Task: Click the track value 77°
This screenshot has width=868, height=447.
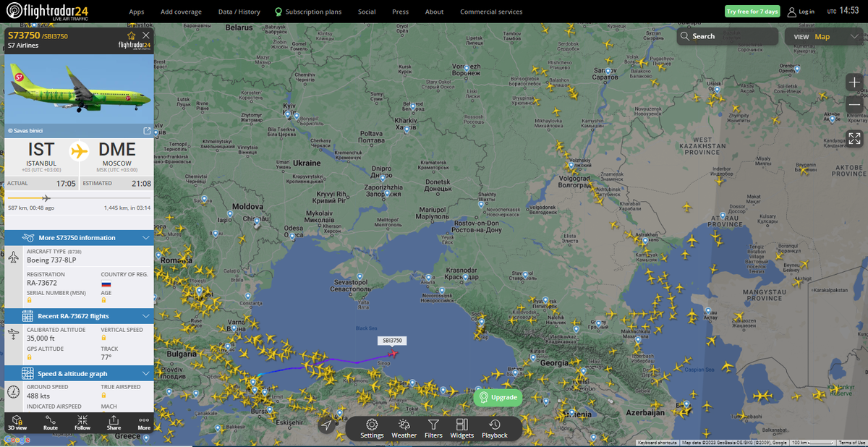Action: click(106, 357)
